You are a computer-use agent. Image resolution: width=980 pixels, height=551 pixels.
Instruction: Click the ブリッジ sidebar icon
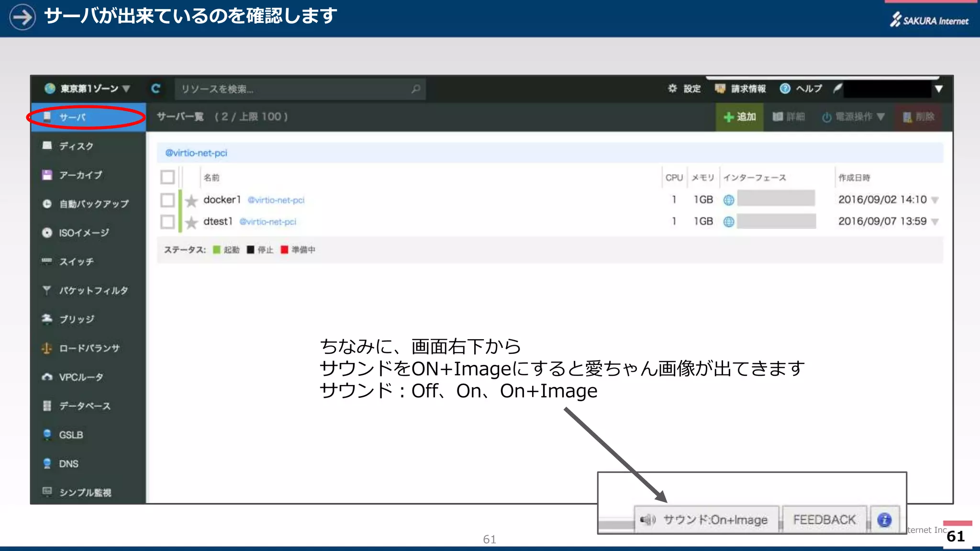47,319
